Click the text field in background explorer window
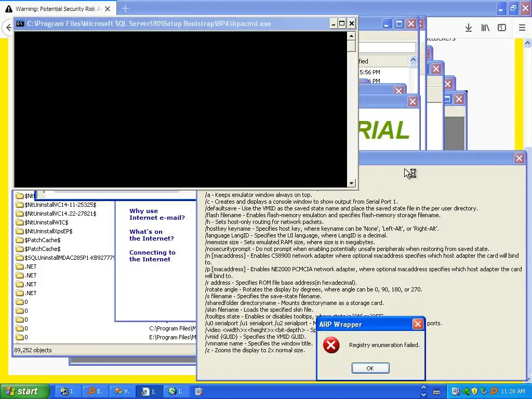 click(x=388, y=47)
